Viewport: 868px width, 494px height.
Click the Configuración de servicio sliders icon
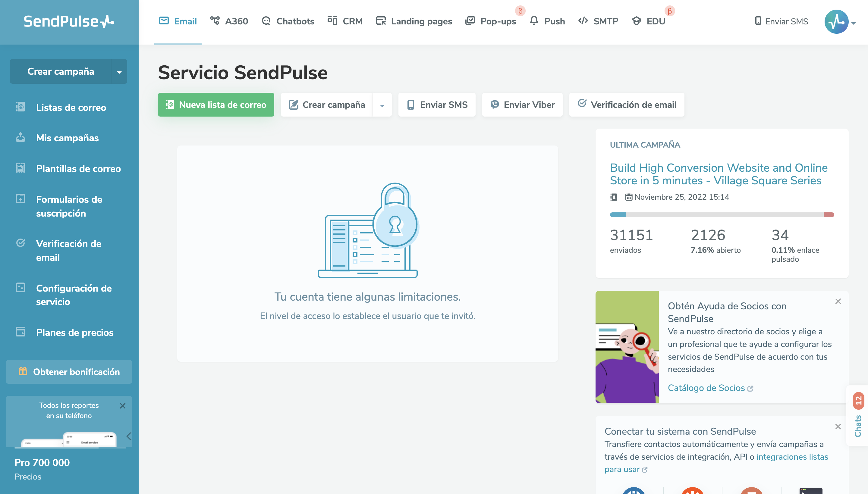(x=20, y=288)
